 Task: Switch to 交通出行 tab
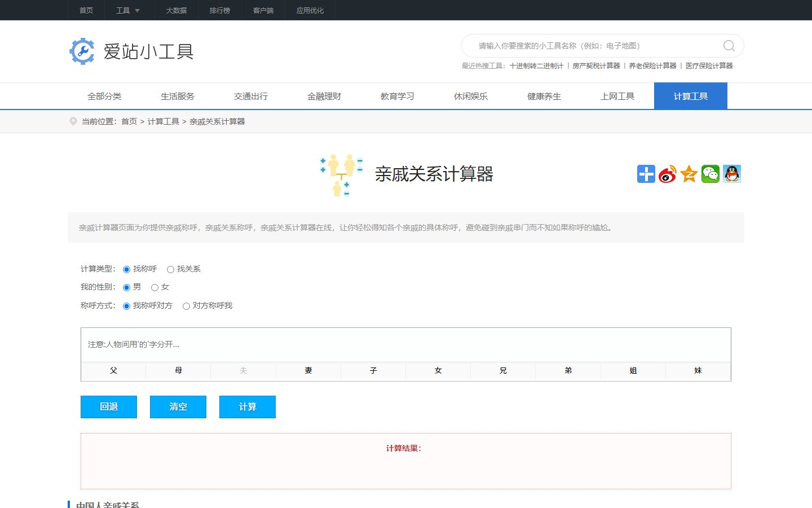251,96
